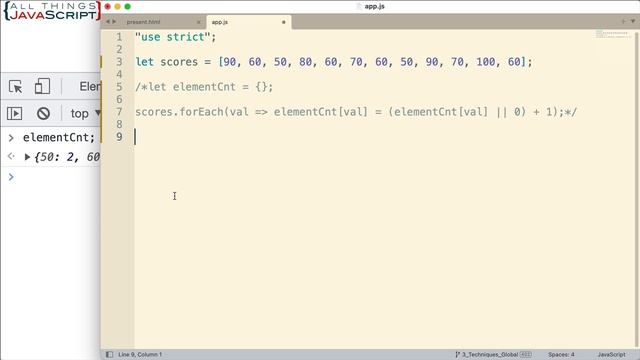640x360 pixels.
Task: Open the JavaScript syntax selector
Action: 611,354
